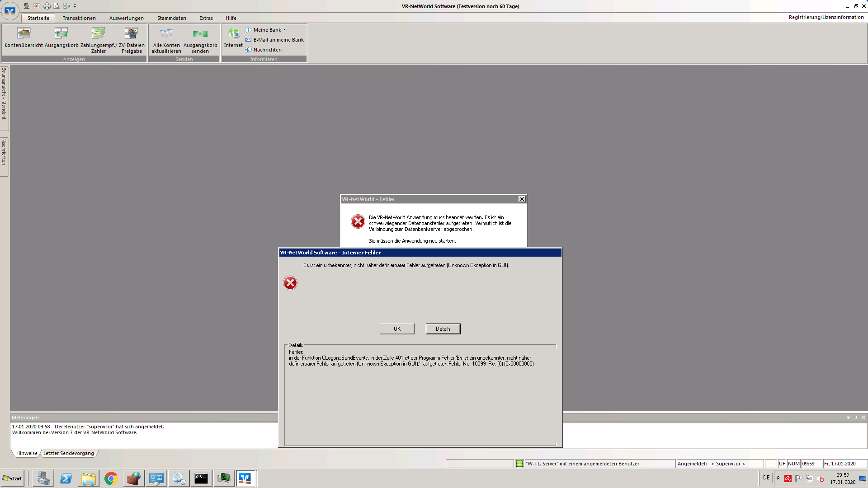868x488 pixels.
Task: Open File Explorer folder in taskbar
Action: 89,479
